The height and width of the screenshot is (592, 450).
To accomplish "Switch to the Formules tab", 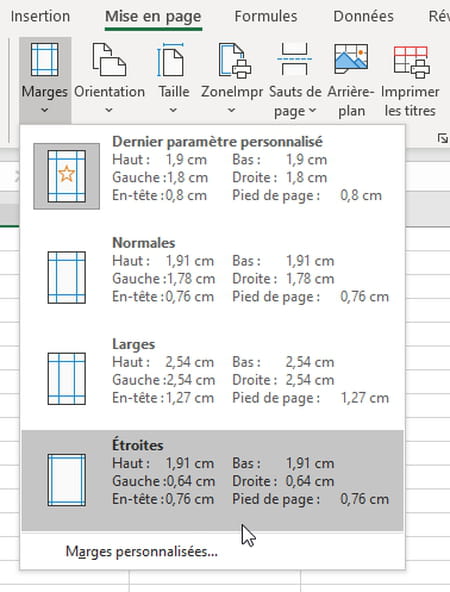I will pos(266,16).
